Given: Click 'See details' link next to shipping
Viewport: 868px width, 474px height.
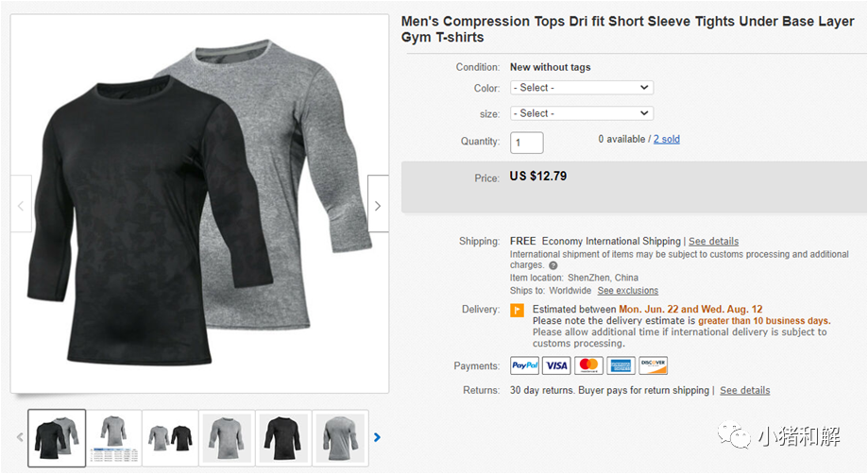Looking at the screenshot, I should pyautogui.click(x=713, y=241).
